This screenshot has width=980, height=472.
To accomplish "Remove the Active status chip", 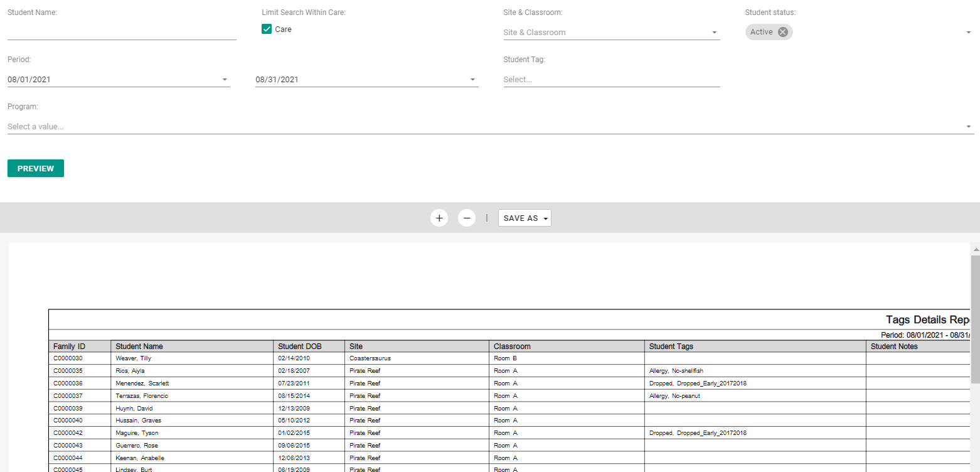I will click(x=782, y=32).
